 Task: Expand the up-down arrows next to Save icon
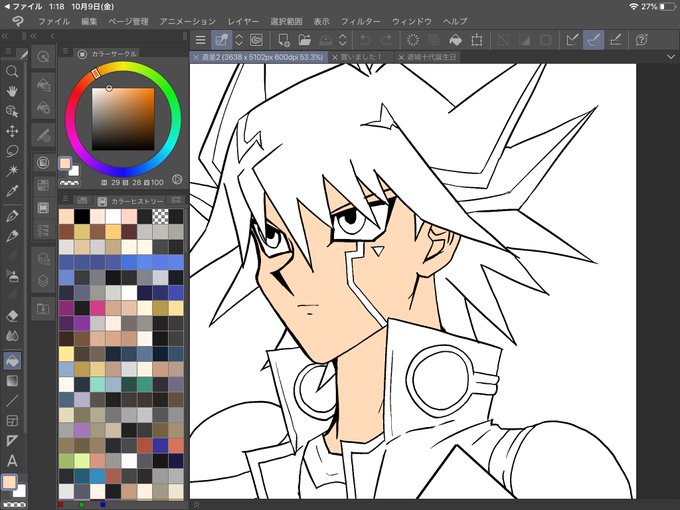coord(343,40)
